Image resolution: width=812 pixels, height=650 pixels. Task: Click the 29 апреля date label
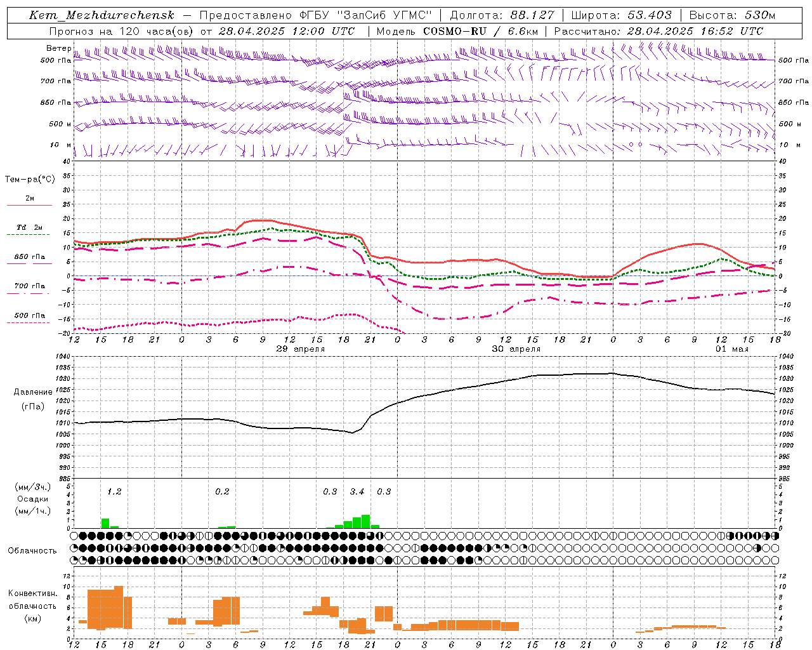[x=301, y=349]
